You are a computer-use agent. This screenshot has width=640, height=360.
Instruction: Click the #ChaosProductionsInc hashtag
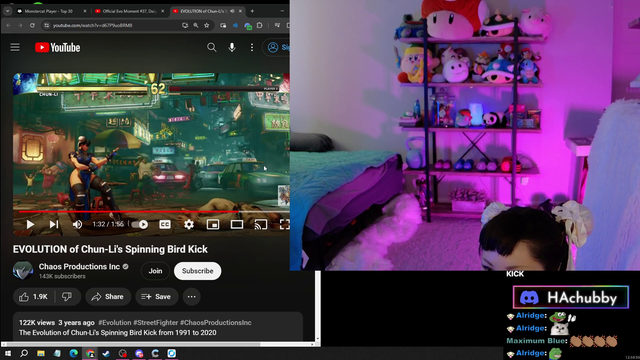coord(216,322)
